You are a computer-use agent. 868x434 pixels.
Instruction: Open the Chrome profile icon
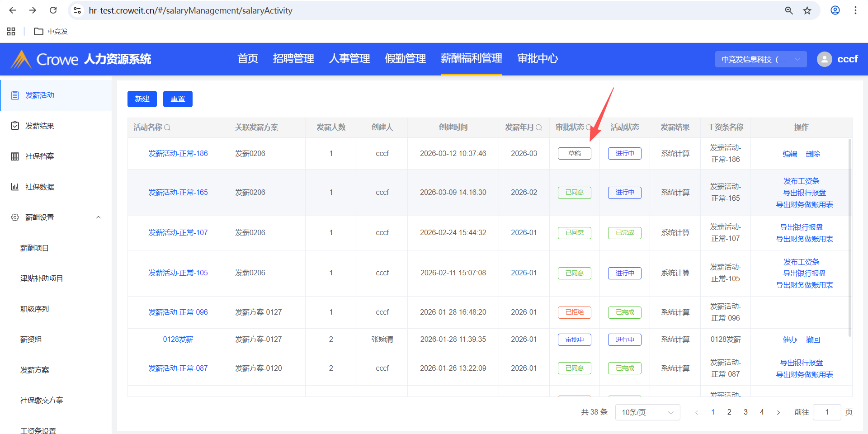pyautogui.click(x=835, y=10)
